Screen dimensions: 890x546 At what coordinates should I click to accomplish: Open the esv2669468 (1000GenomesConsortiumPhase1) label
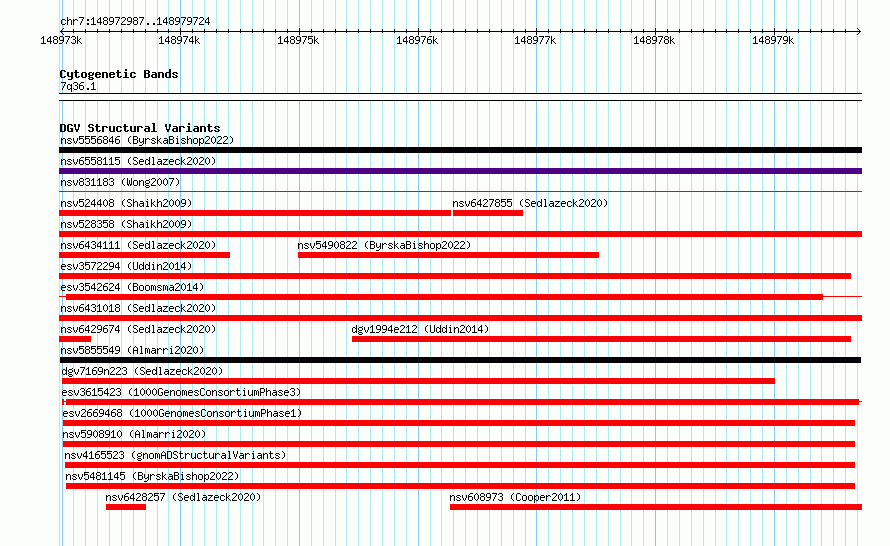point(182,413)
